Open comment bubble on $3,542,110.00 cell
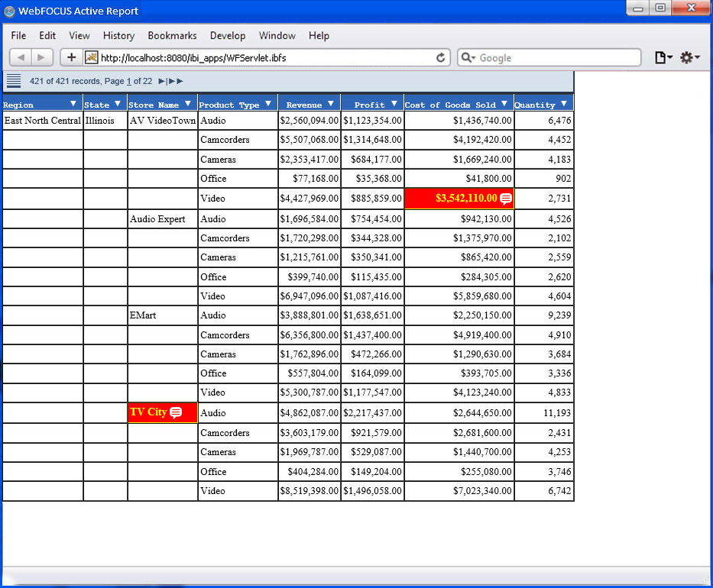The width and height of the screenshot is (713, 588). click(x=506, y=199)
